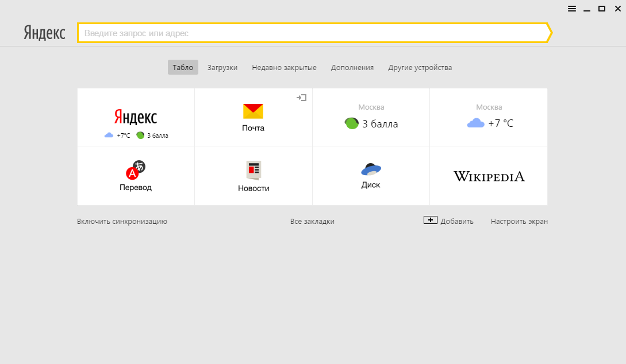Open the Перевод translator tile
Image resolution: width=626 pixels, height=364 pixels.
pyautogui.click(x=136, y=176)
